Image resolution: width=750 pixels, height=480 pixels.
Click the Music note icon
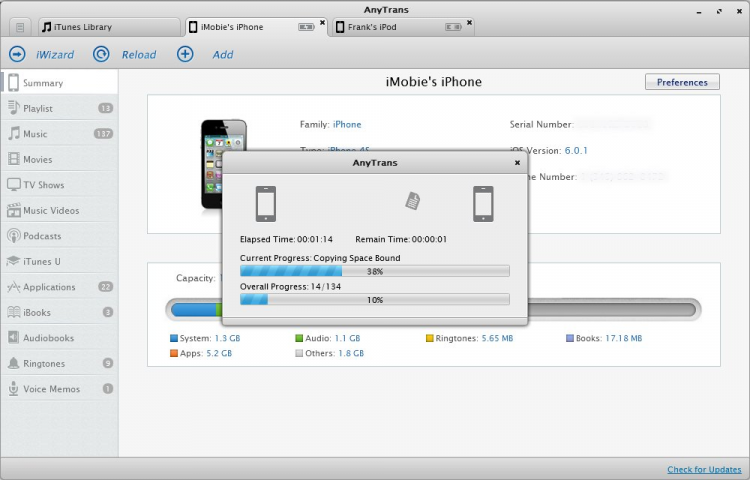click(x=14, y=133)
